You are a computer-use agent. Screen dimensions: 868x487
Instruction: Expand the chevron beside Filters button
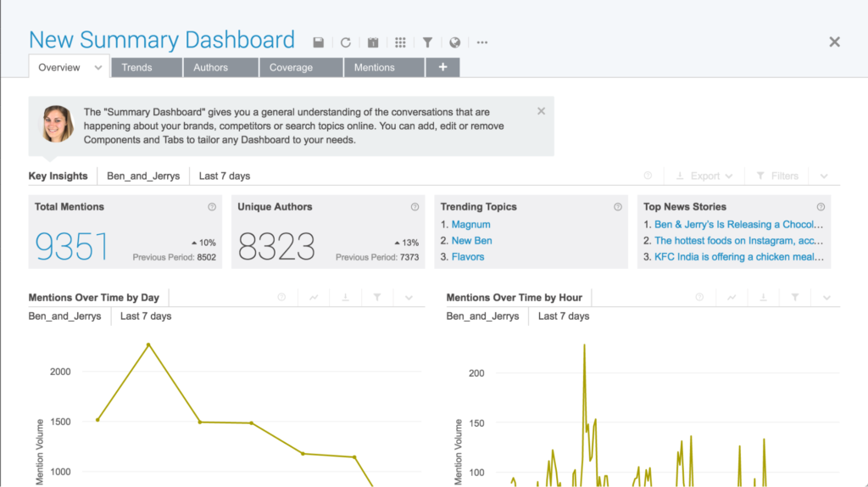(824, 176)
